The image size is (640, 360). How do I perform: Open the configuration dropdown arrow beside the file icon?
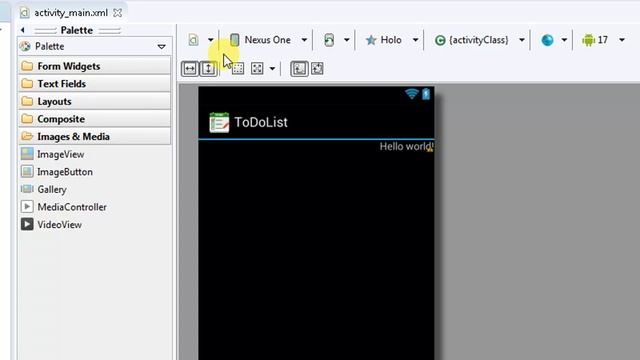[211, 40]
